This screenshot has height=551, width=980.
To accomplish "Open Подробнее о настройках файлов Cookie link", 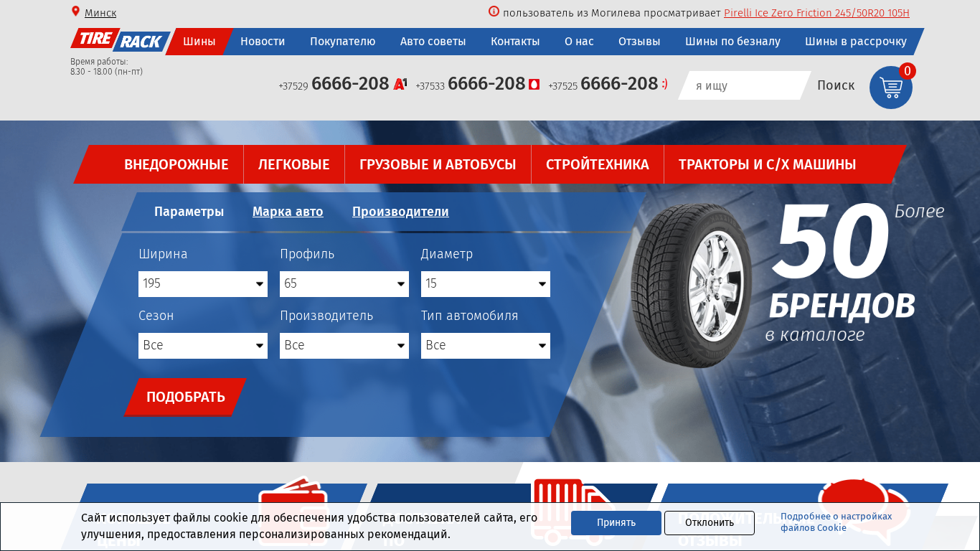I will (837, 522).
